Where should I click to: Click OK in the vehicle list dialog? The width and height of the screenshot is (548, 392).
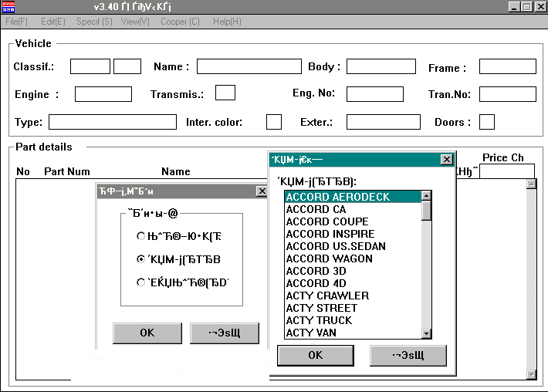pos(315,355)
